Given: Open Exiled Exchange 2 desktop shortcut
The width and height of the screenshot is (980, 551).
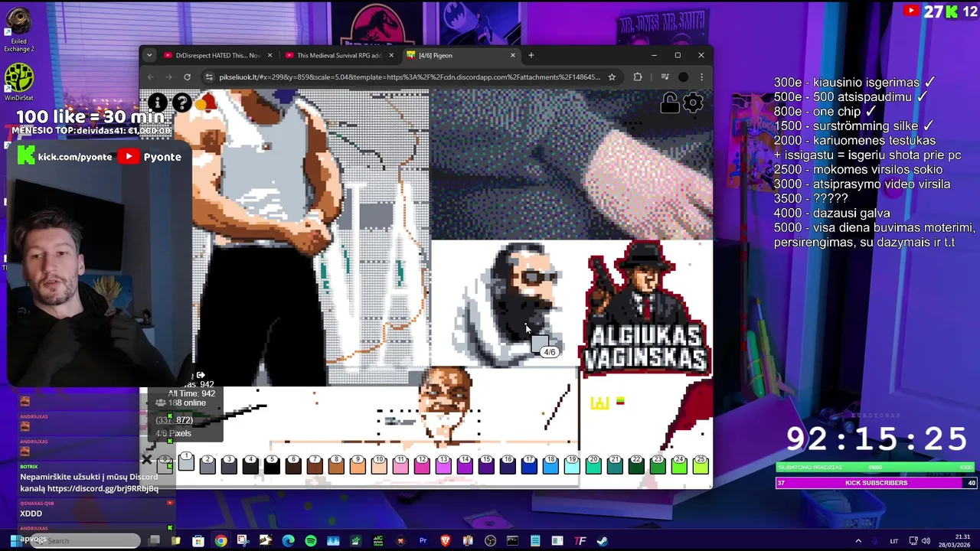Looking at the screenshot, I should [18, 29].
